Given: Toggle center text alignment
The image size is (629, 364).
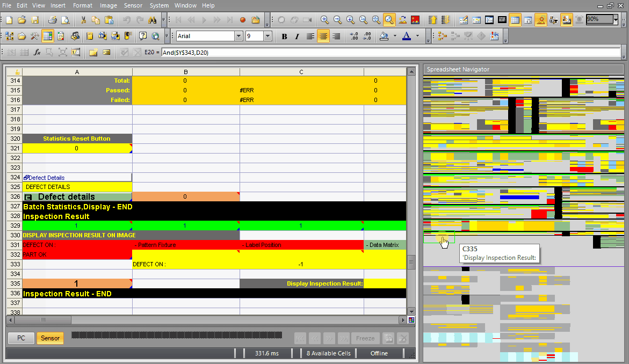Looking at the screenshot, I should (x=323, y=37).
